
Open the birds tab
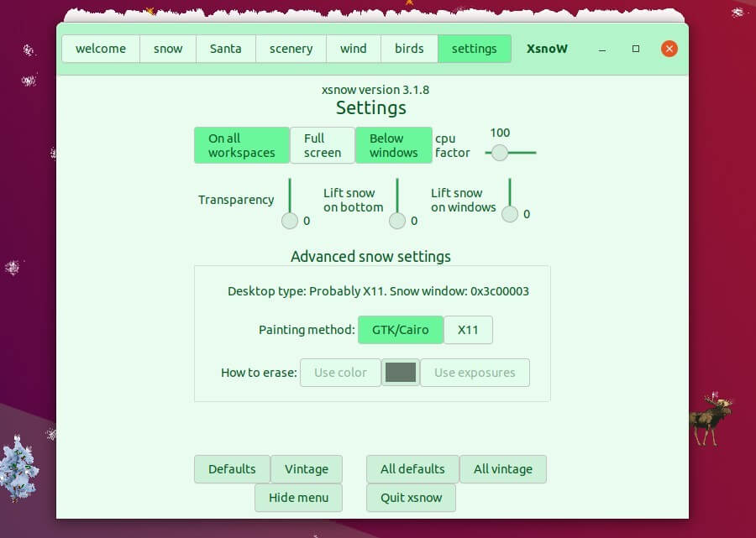tap(409, 48)
